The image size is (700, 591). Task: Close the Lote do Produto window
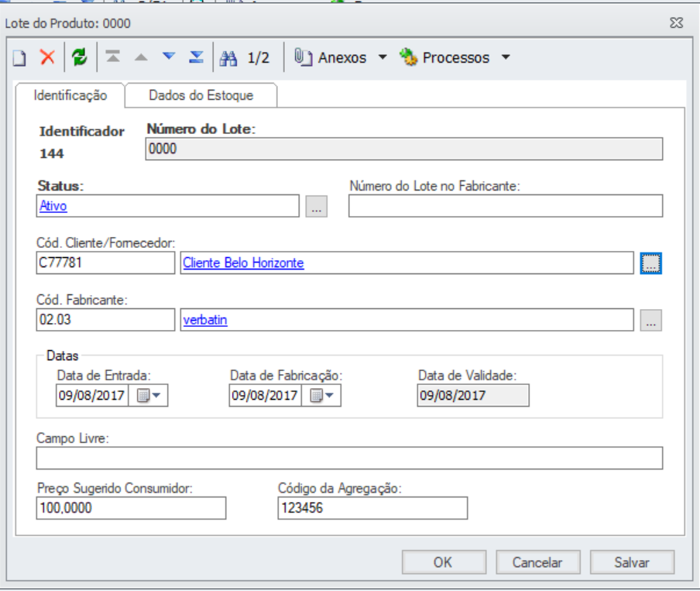[x=676, y=22]
